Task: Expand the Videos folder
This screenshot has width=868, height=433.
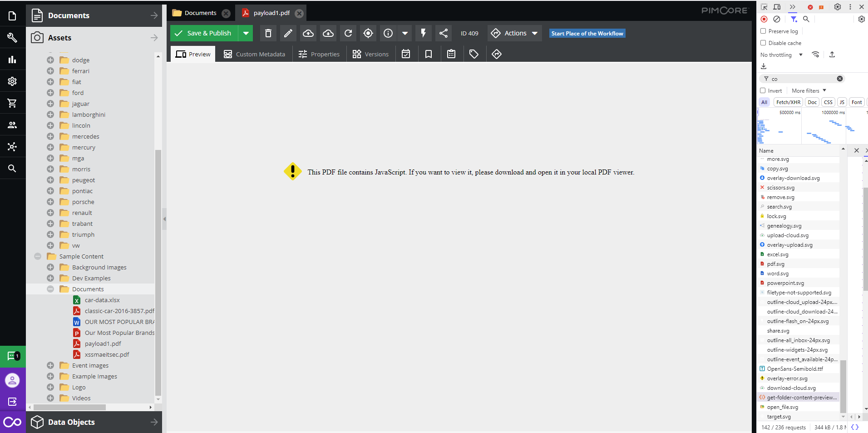Action: 50,398
